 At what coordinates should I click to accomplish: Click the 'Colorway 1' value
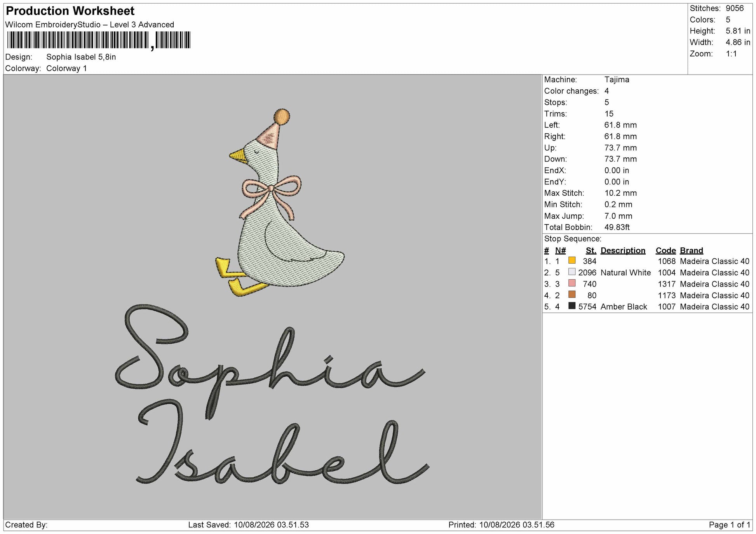pyautogui.click(x=66, y=68)
